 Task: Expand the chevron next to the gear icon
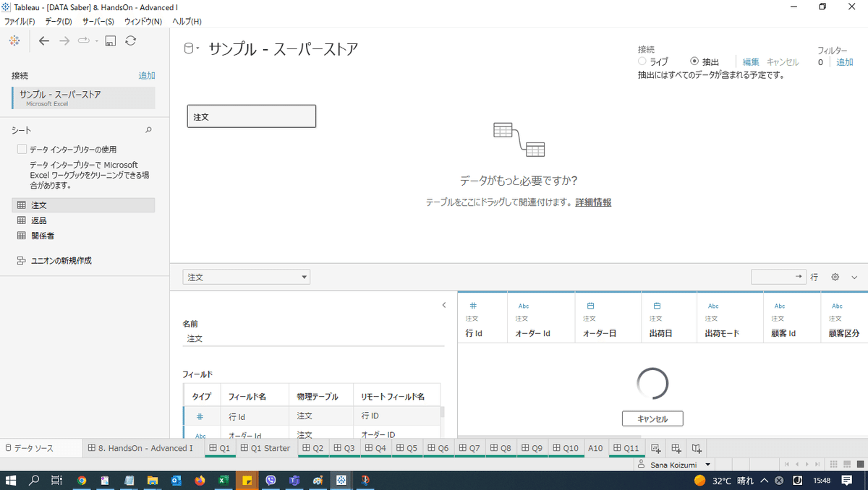tap(854, 277)
